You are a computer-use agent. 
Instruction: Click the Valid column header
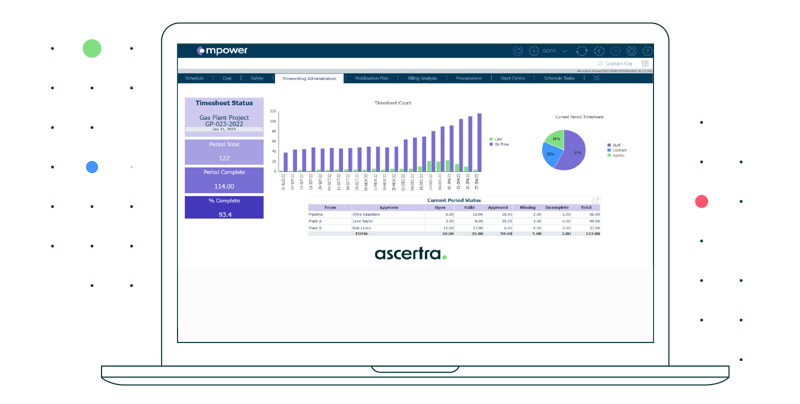[x=469, y=208]
